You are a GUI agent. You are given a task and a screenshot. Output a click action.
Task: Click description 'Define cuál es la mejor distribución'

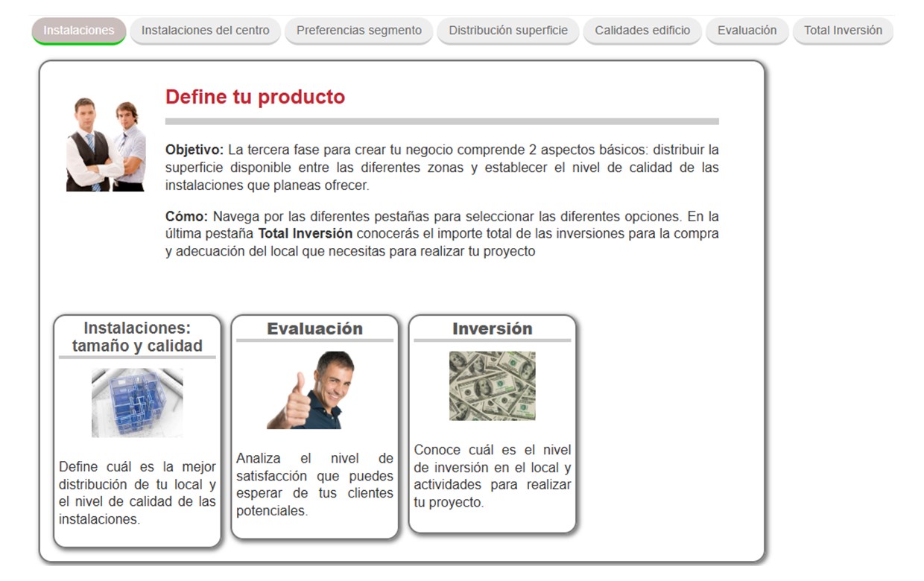tap(137, 493)
